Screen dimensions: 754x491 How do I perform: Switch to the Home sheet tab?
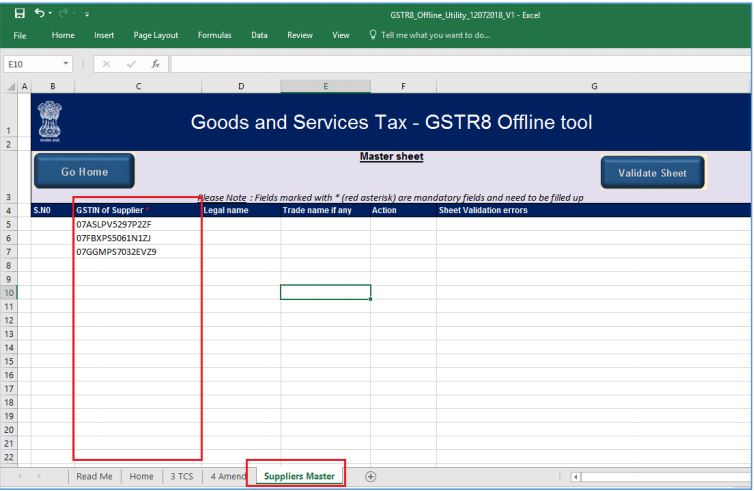[141, 476]
